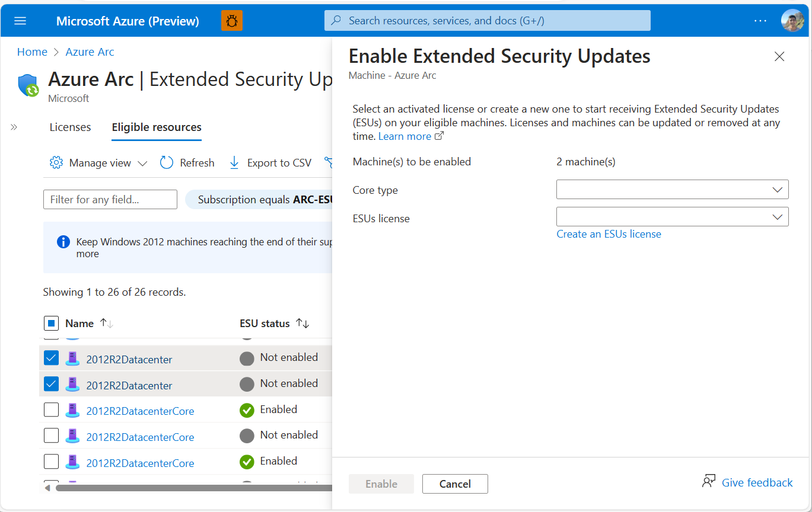Open the ESUs license dropdown

672,217
